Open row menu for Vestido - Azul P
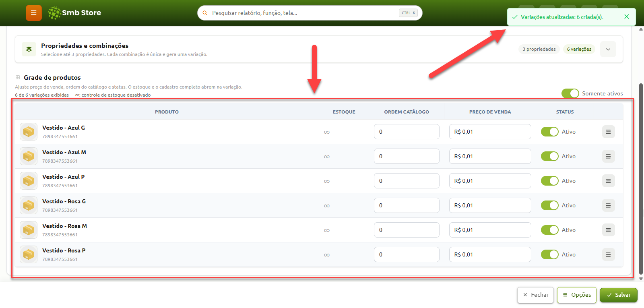This screenshot has width=644, height=308. tap(608, 181)
